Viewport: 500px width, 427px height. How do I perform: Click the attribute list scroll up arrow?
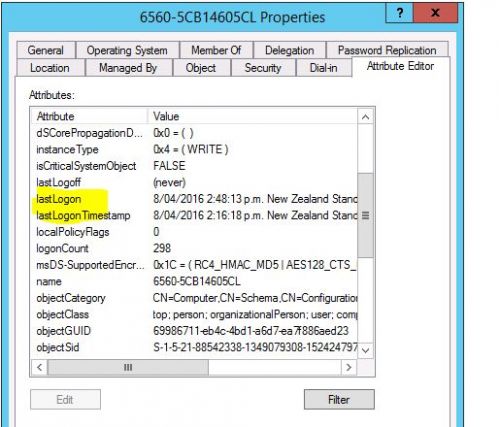click(x=365, y=117)
